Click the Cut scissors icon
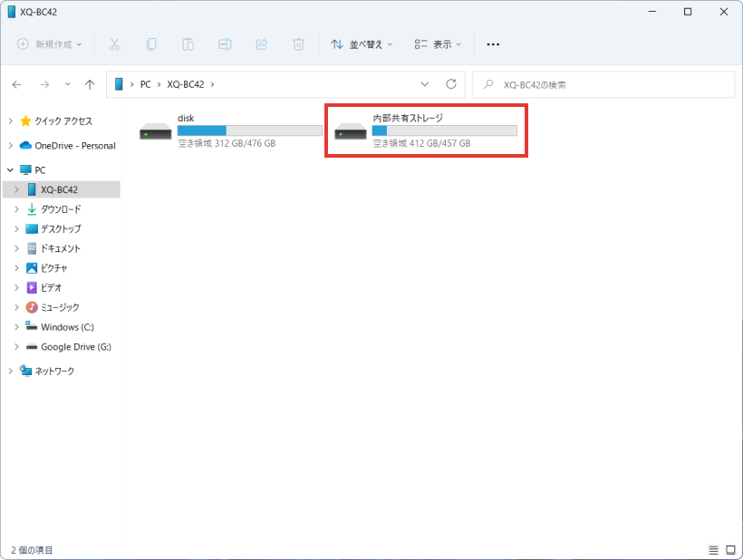 tap(114, 44)
